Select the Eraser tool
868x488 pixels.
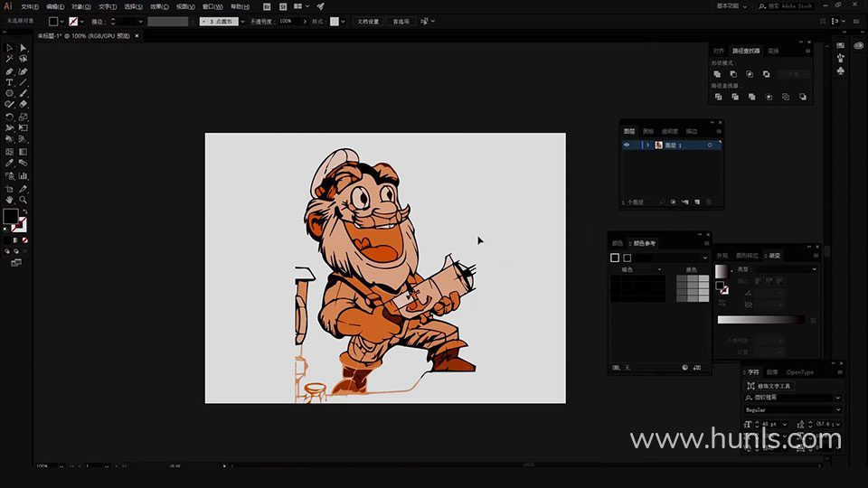pos(24,104)
